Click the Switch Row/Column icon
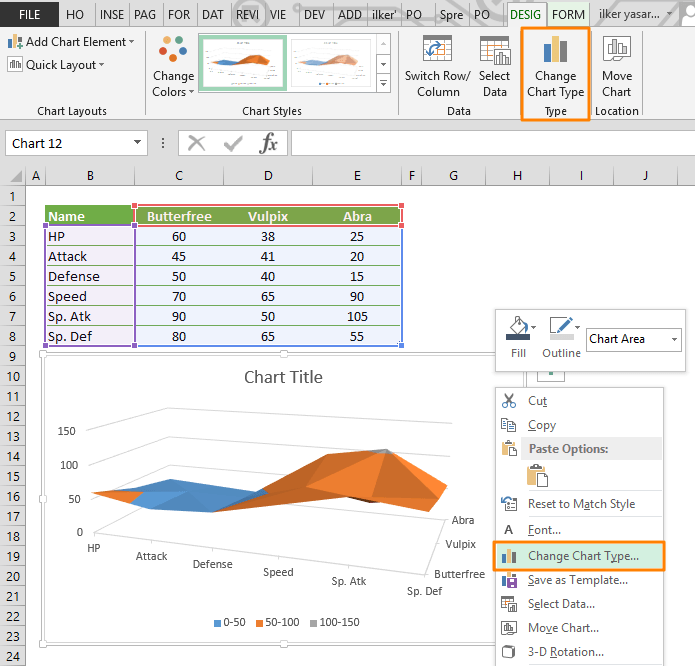Screen dimensions: 695x666 (437, 49)
